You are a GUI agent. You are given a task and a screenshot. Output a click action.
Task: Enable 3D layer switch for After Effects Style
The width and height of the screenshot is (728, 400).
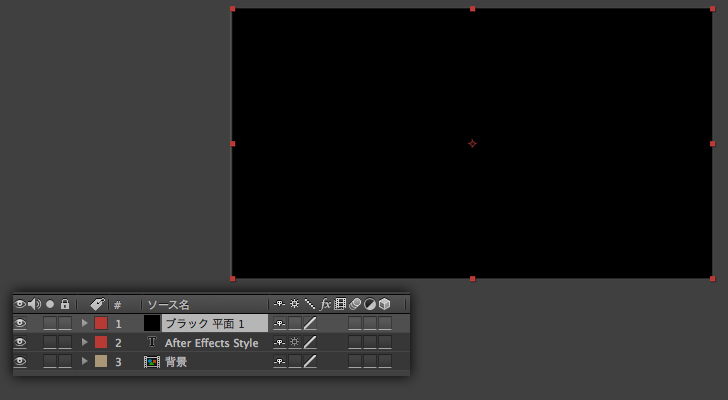click(385, 342)
